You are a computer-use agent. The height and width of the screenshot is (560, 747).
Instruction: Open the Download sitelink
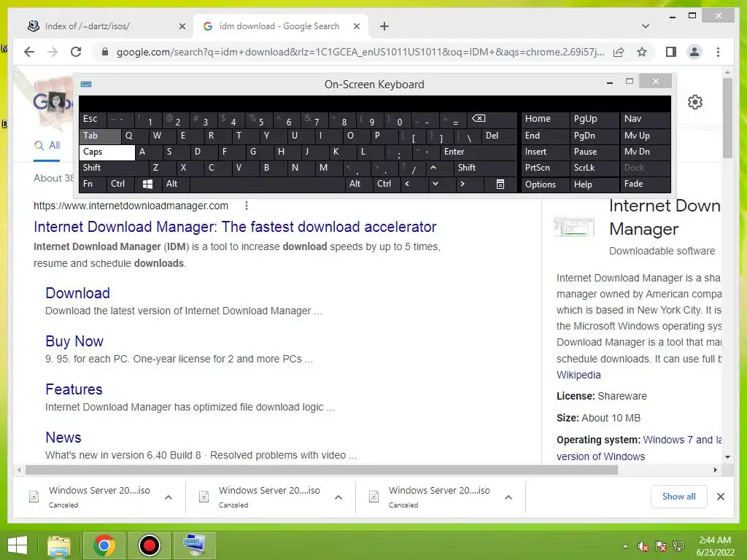tap(77, 293)
